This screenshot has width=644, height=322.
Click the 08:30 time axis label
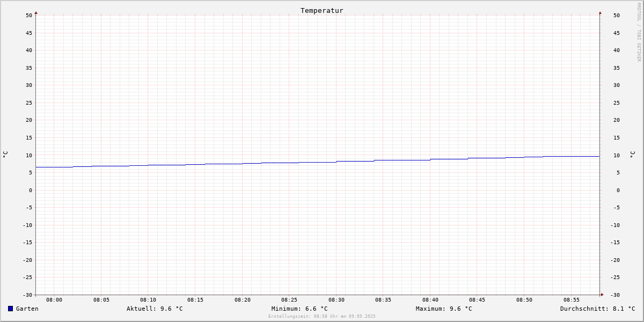pyautogui.click(x=336, y=299)
